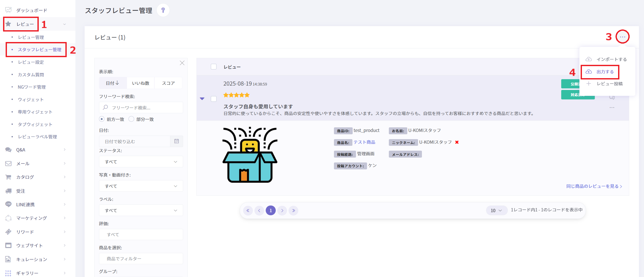This screenshot has width=644, height=277.
Task: Go to the last page of pagination
Action: click(293, 211)
